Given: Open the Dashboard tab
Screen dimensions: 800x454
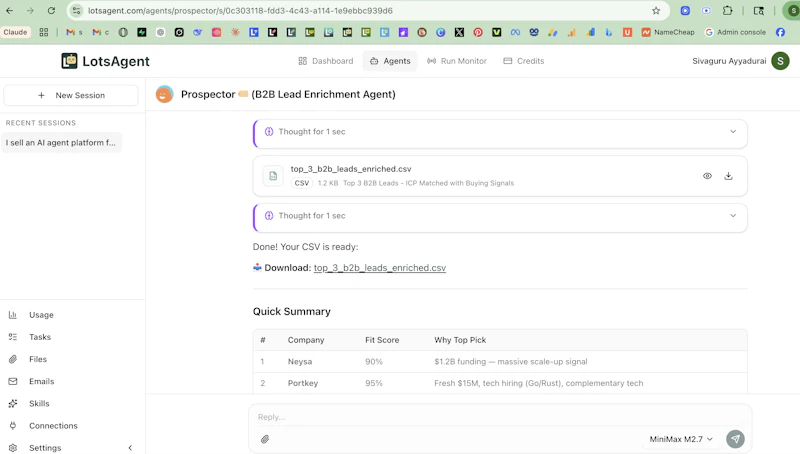Looking at the screenshot, I should coord(326,61).
